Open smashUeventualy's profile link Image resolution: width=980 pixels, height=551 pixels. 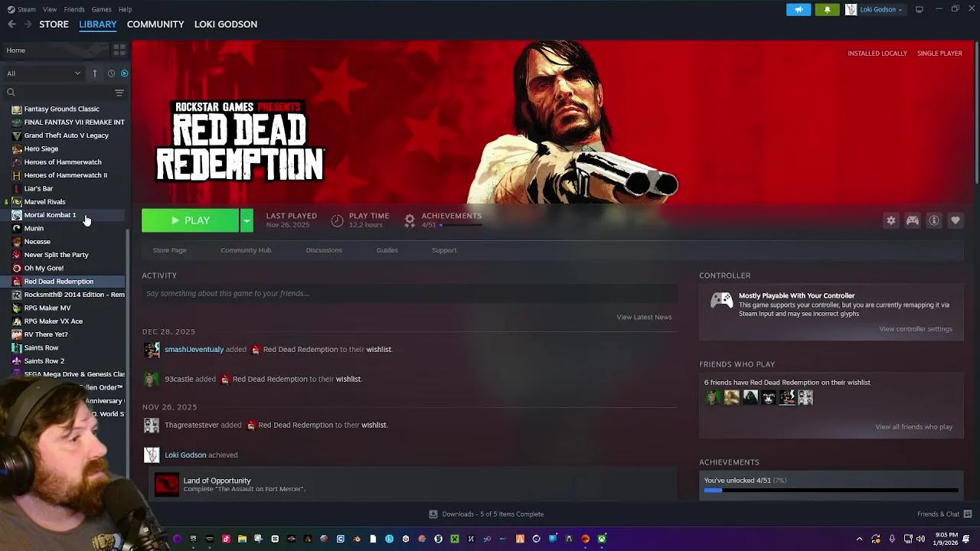pos(194,349)
